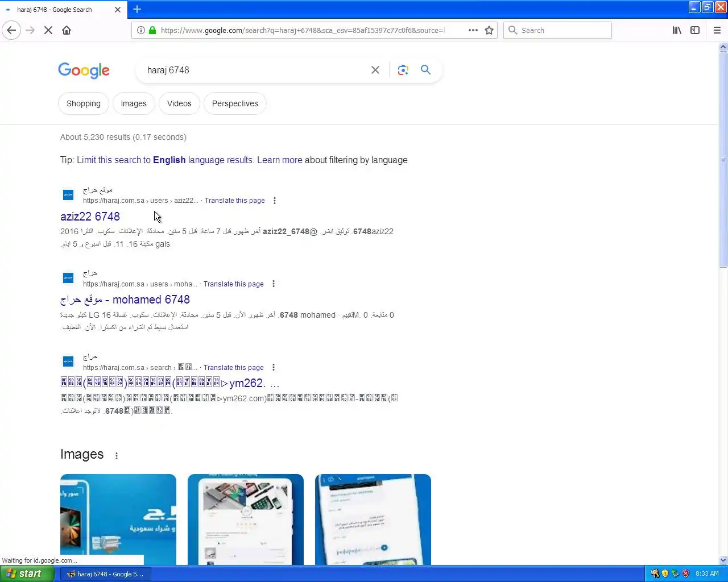
Task: Stop loading the page
Action: click(48, 30)
